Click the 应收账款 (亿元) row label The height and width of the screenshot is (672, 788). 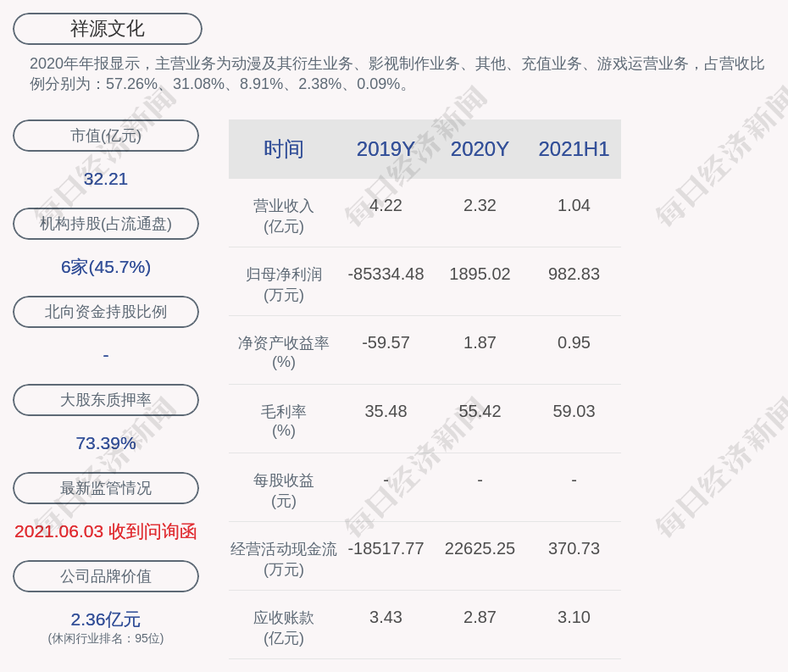tap(284, 628)
